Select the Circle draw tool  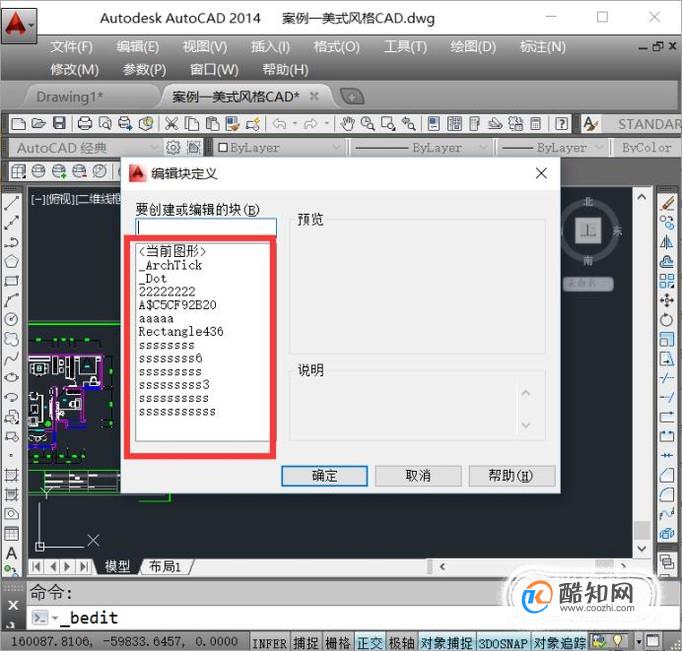click(x=12, y=319)
